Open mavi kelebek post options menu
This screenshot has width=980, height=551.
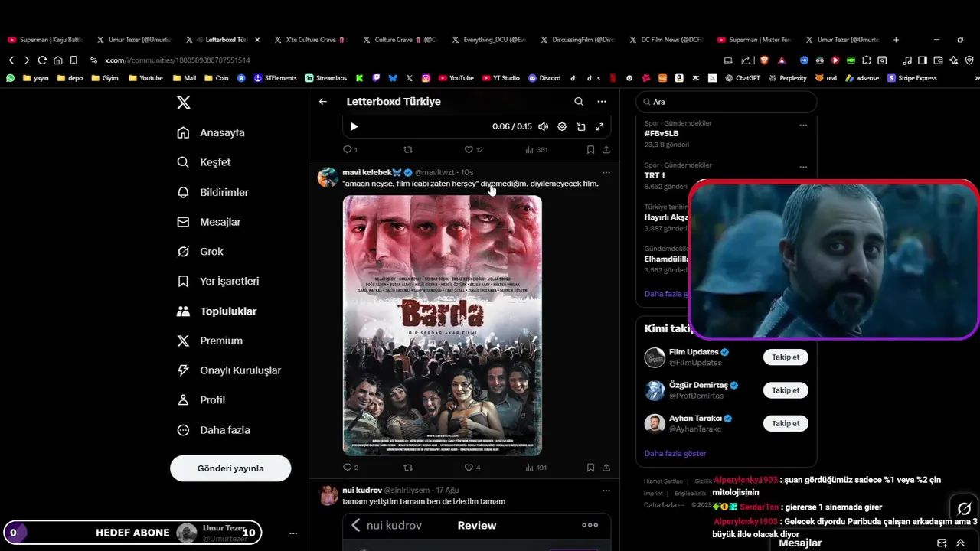[606, 172]
